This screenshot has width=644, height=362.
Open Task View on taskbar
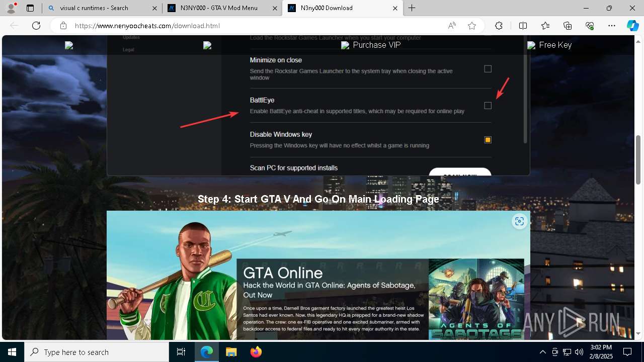[181, 352]
